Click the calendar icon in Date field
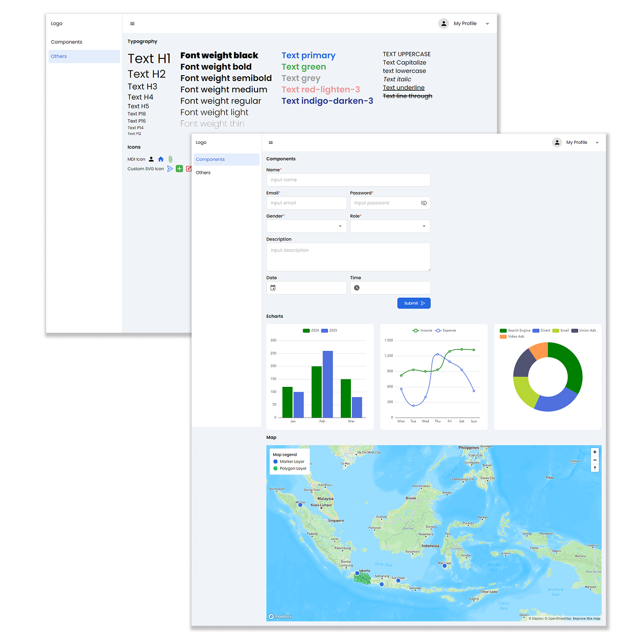Screen dimensions: 644x644 (273, 288)
